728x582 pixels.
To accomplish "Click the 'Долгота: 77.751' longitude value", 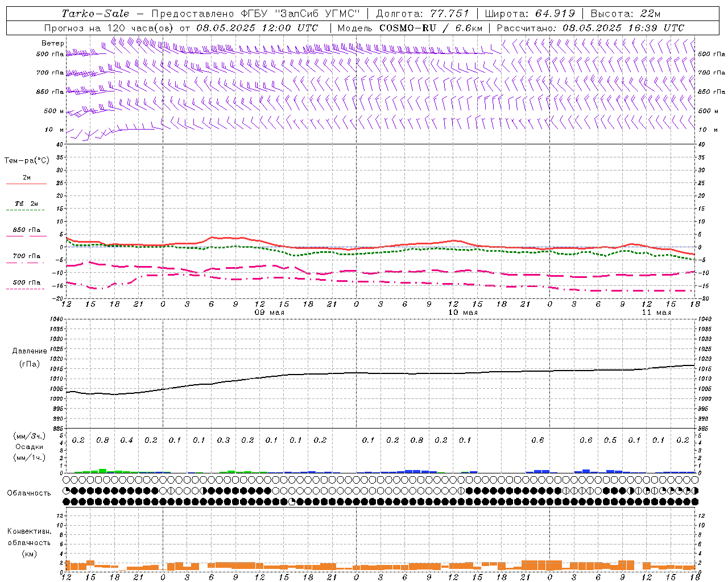I will click(423, 14).
